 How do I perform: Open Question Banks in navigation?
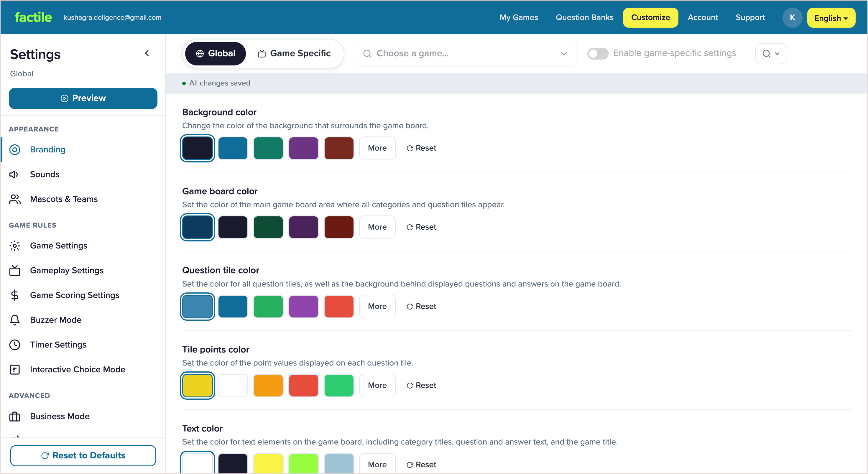(x=584, y=17)
